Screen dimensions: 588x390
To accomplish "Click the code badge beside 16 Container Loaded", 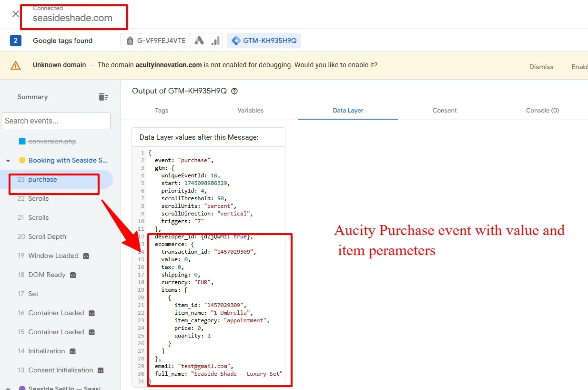I will pos(91,313).
